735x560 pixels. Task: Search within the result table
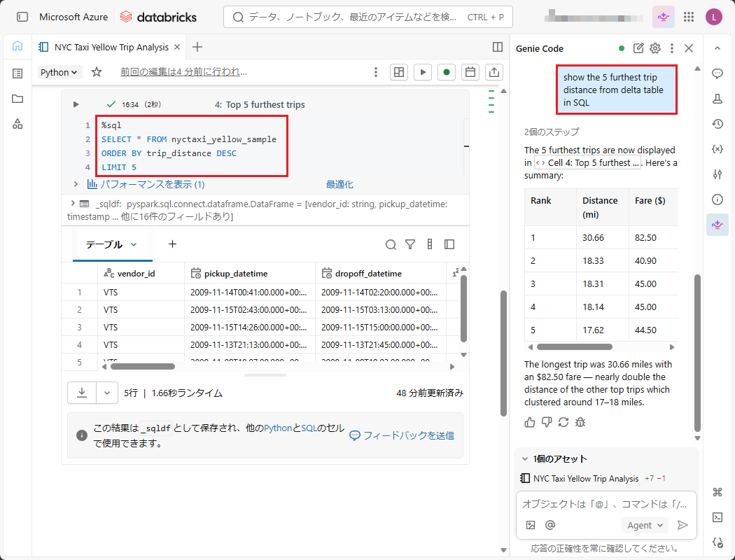coord(391,244)
